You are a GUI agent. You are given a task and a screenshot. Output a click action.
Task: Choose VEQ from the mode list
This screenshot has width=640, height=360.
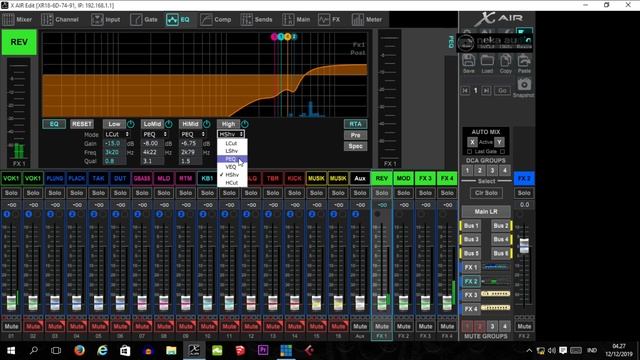click(x=232, y=167)
